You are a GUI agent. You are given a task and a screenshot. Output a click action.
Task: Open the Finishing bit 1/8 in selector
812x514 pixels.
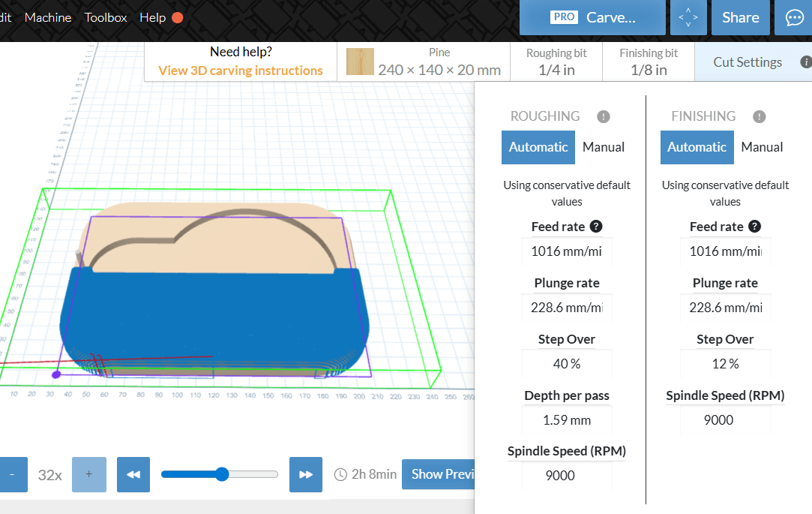[x=647, y=61]
